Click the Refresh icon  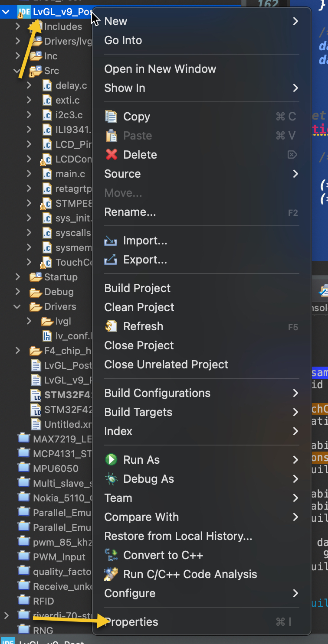click(x=111, y=326)
